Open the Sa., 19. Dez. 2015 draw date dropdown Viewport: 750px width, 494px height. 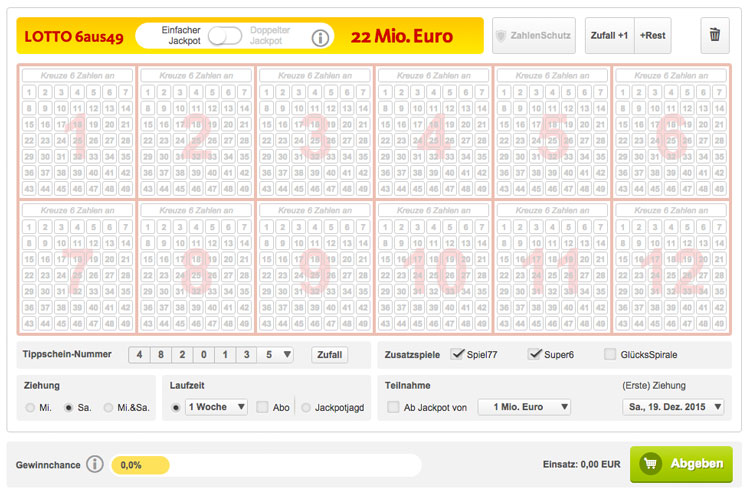click(673, 407)
